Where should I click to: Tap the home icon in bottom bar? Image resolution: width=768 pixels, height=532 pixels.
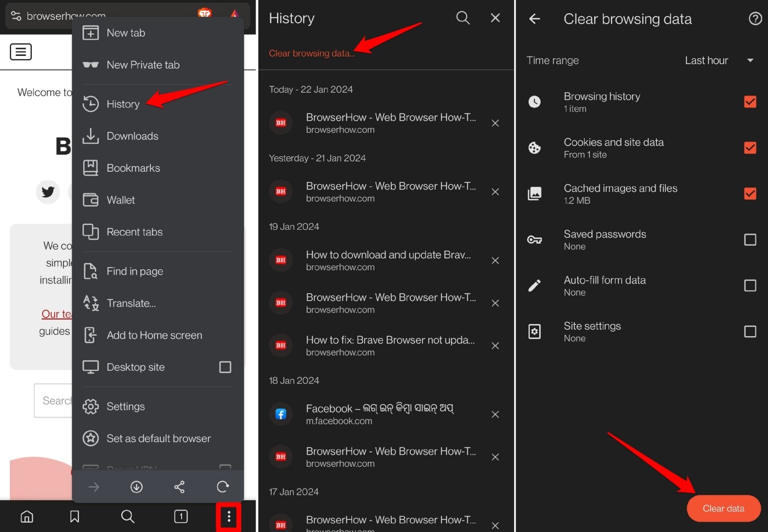coord(27,517)
